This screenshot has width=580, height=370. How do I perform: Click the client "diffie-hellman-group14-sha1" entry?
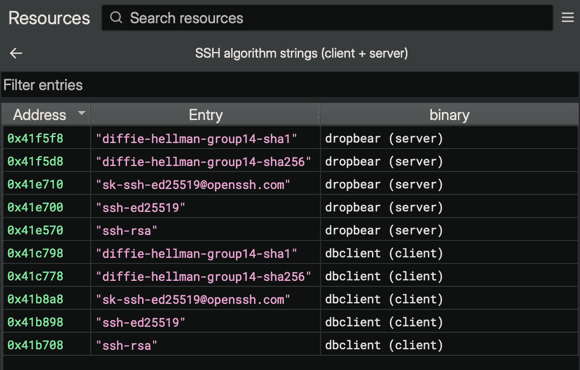pos(196,253)
